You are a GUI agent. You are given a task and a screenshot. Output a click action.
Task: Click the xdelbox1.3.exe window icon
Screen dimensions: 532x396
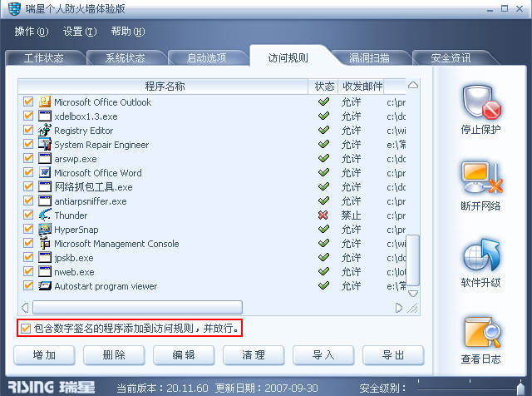[44, 116]
